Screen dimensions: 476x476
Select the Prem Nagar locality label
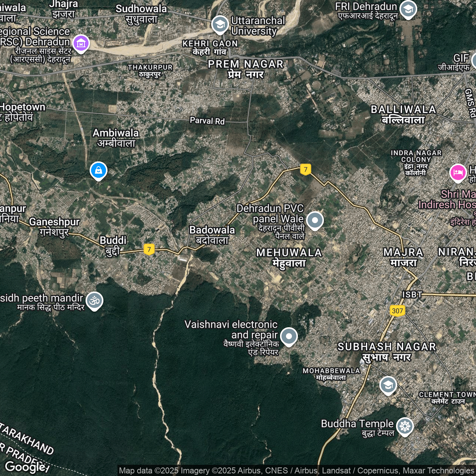(x=245, y=69)
